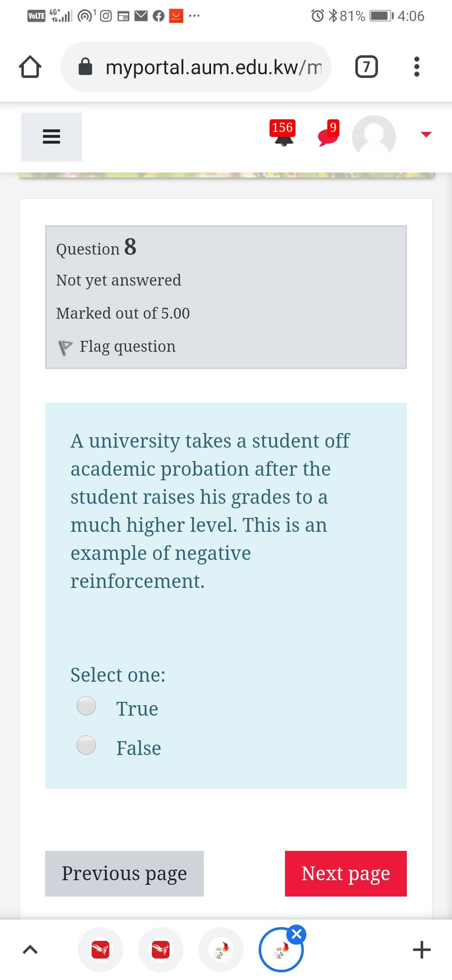Switch to the second red bird tab

(161, 950)
